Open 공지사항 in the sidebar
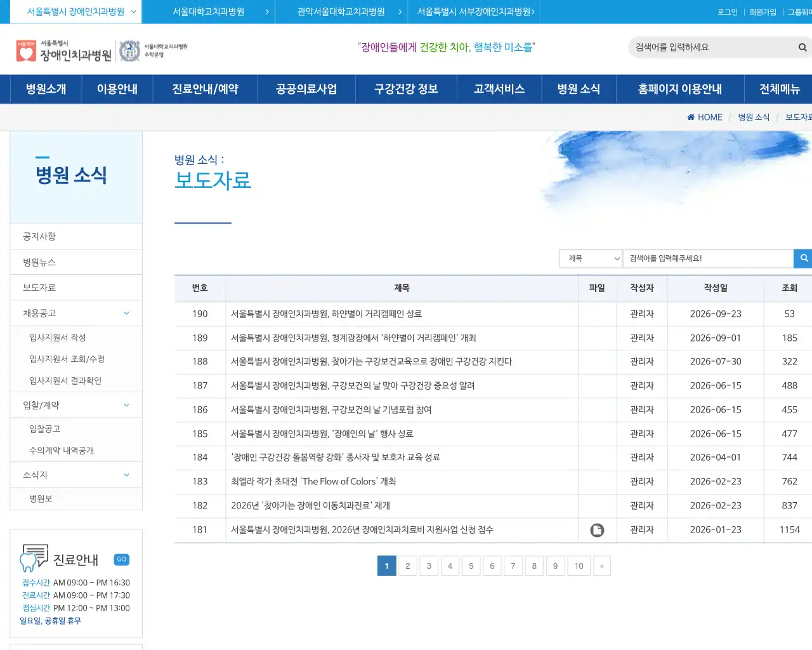This screenshot has height=650, width=812. pos(76,237)
